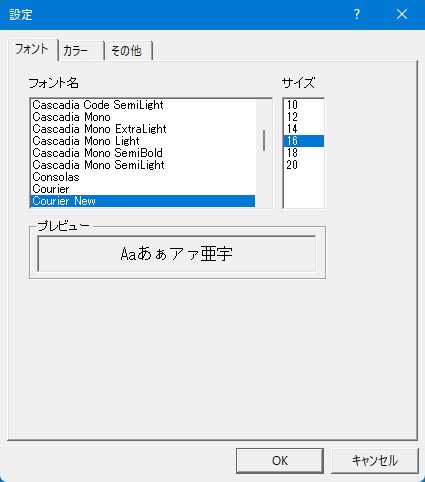Screen dimensions: 425x482
Task: Click the help question mark icon
Action: click(357, 14)
